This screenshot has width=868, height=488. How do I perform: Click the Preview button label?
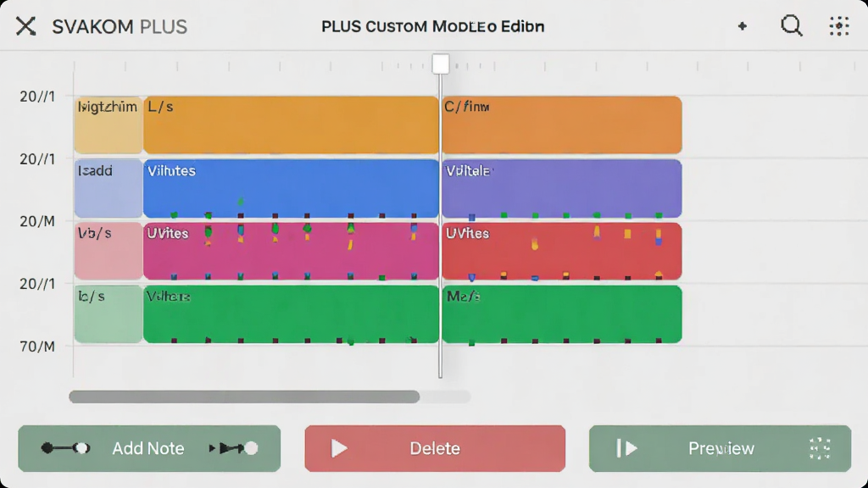721,448
